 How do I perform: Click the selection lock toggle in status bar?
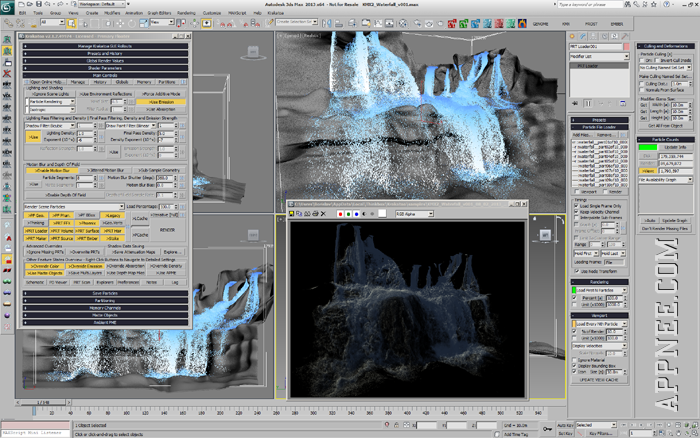(x=396, y=425)
